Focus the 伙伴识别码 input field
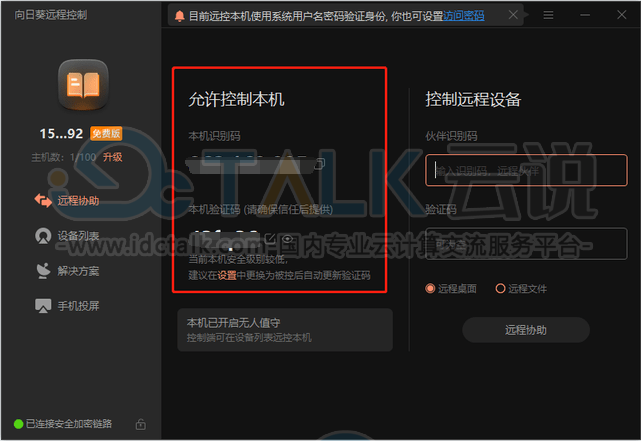Viewport: 641px width, 441px height. 526,170
